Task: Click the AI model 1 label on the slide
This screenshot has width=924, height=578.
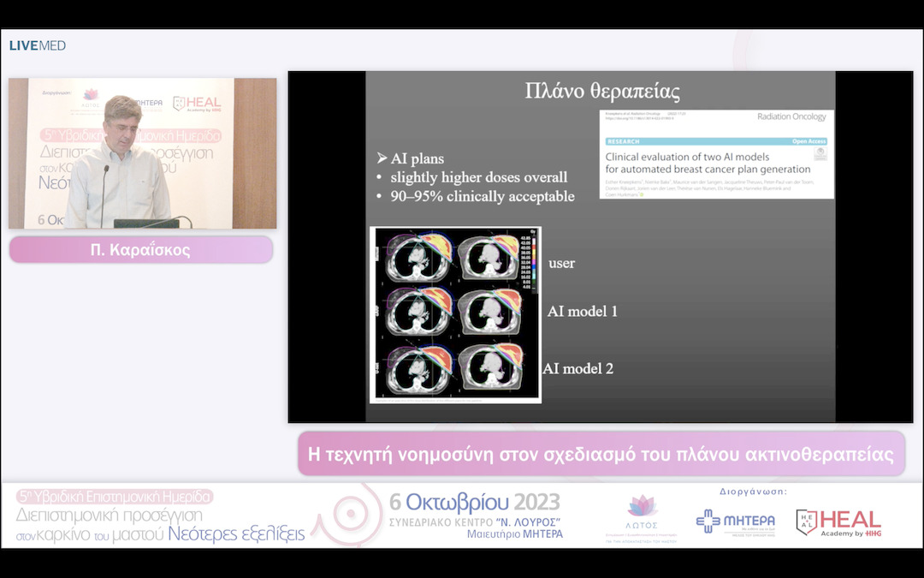Action: click(x=582, y=312)
